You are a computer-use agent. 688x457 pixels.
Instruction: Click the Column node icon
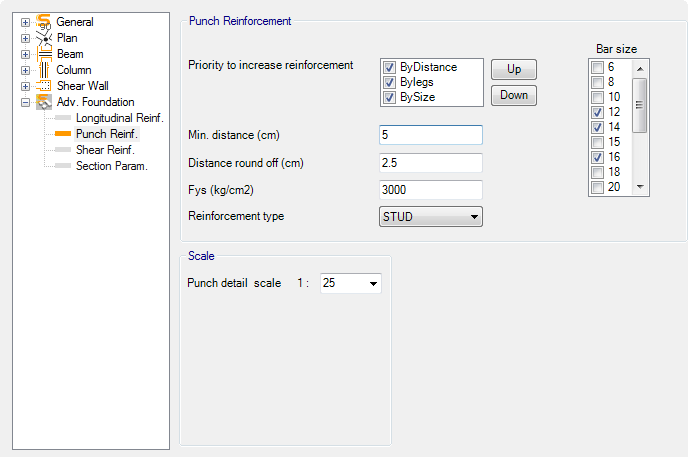click(44, 70)
